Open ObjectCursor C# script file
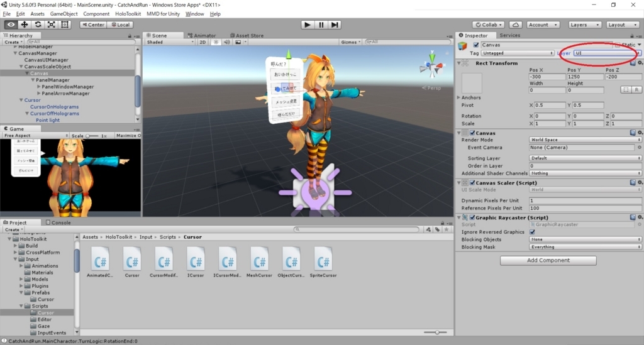Image resolution: width=644 pixels, height=345 pixels. 291,261
